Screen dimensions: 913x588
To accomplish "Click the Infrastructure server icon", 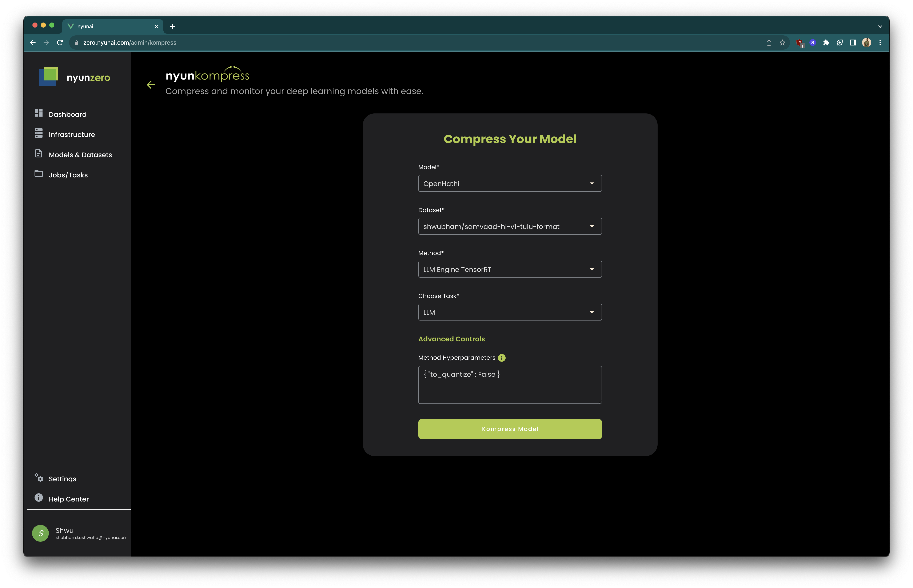I will [x=39, y=133].
